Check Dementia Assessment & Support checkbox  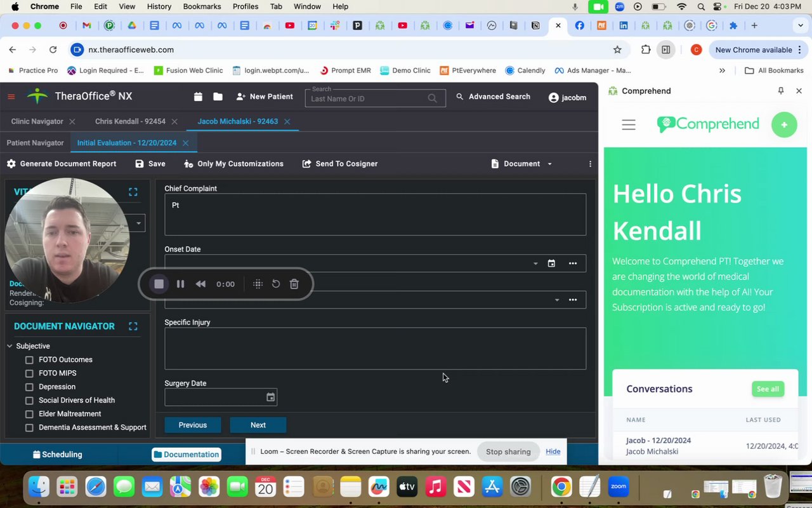[x=29, y=428]
